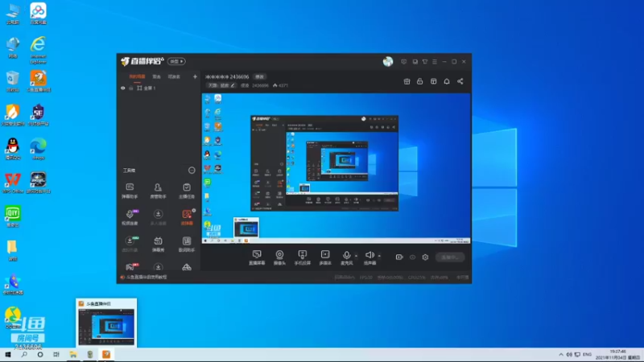
Task: Open the QQ penguin desktop icon
Action: [13, 149]
